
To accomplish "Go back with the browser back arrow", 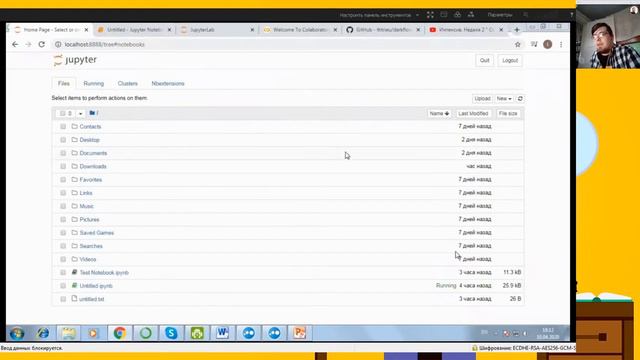I will click(x=15, y=44).
